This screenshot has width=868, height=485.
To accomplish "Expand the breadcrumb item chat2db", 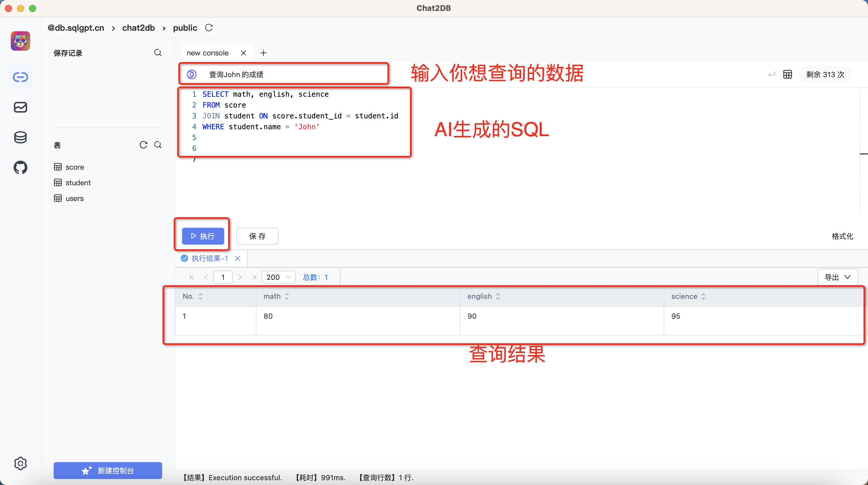I will (x=139, y=28).
